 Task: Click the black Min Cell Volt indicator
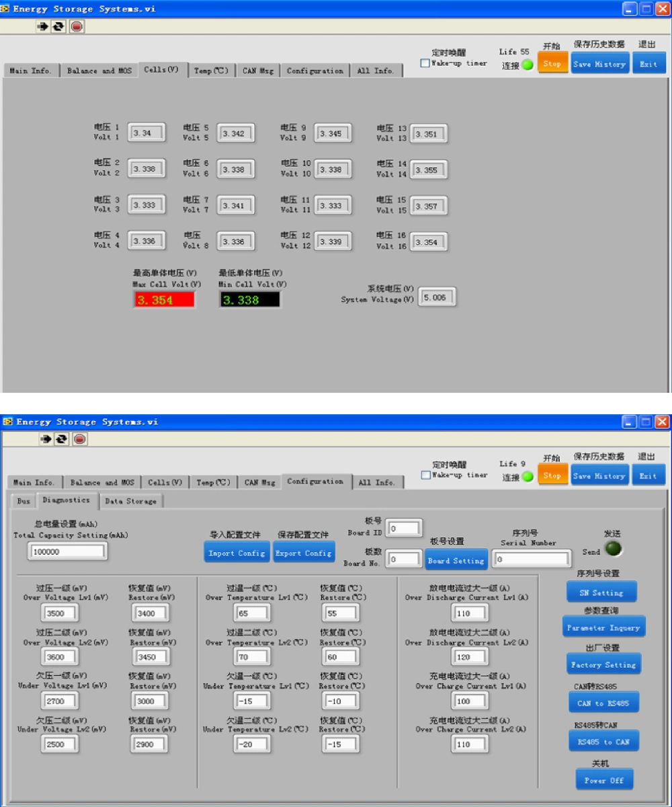[x=250, y=300]
